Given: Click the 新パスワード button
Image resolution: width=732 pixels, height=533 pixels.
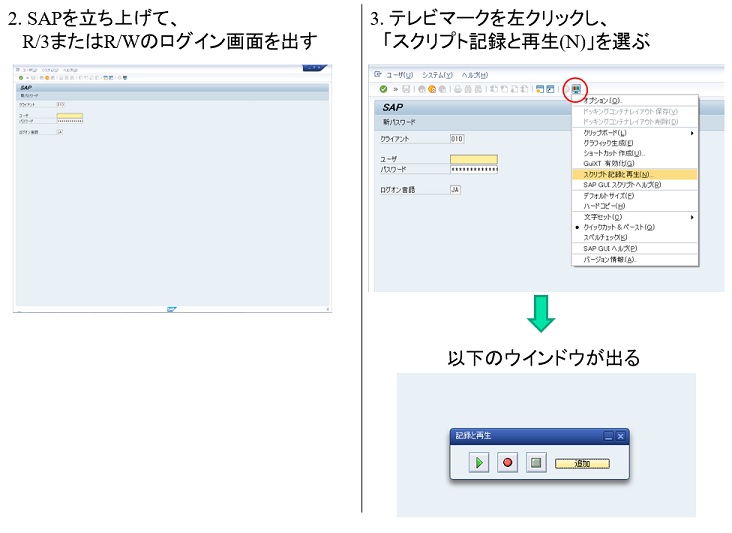Looking at the screenshot, I should click(399, 122).
